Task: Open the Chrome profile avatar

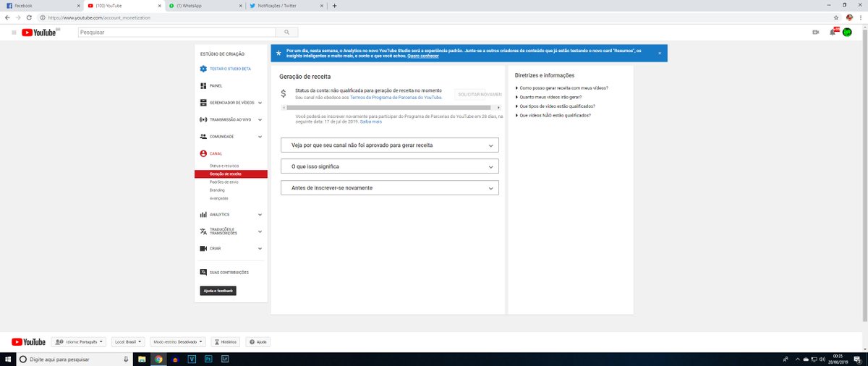Action: pos(848,17)
